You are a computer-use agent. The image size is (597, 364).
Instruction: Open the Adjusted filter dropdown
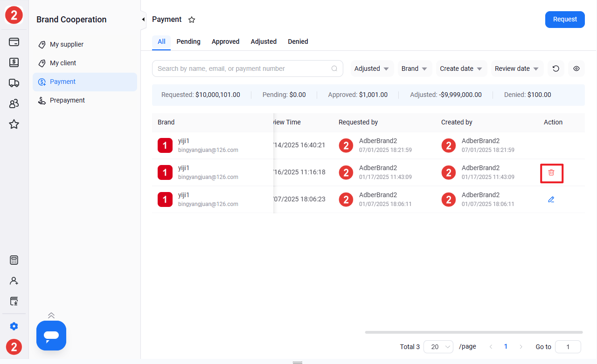[372, 69]
